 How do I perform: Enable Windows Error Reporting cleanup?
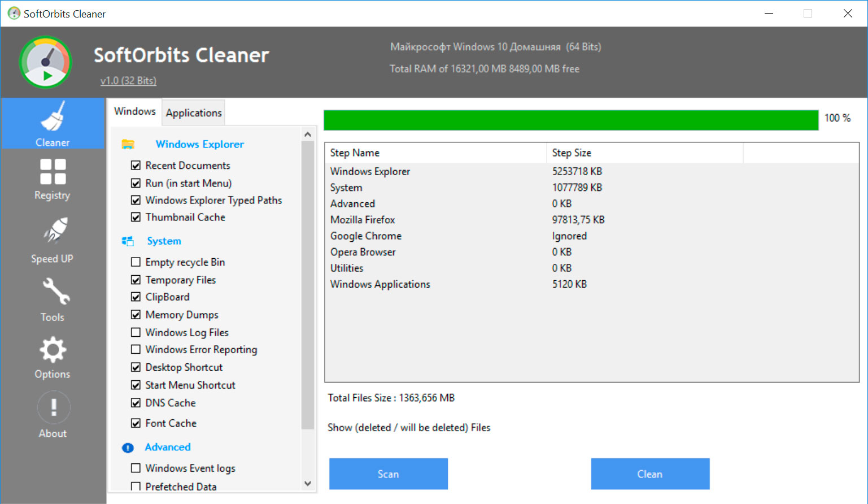pos(136,349)
